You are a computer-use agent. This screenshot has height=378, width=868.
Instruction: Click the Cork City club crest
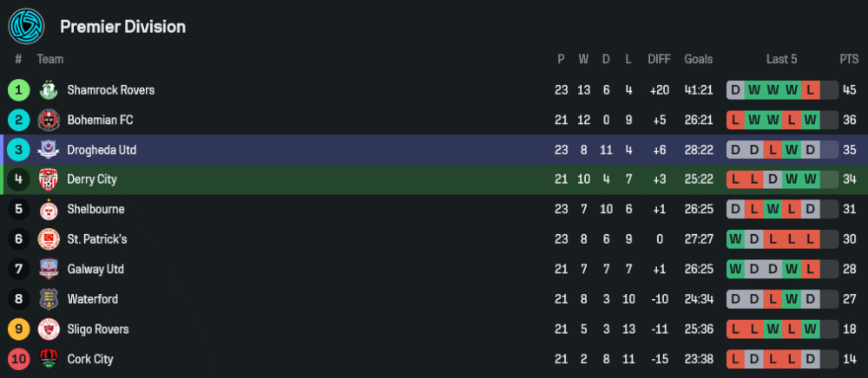(x=48, y=359)
